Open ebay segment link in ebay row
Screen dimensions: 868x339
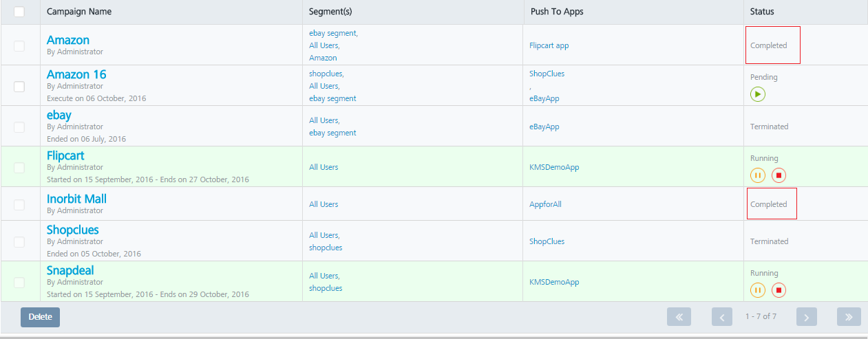(x=332, y=133)
